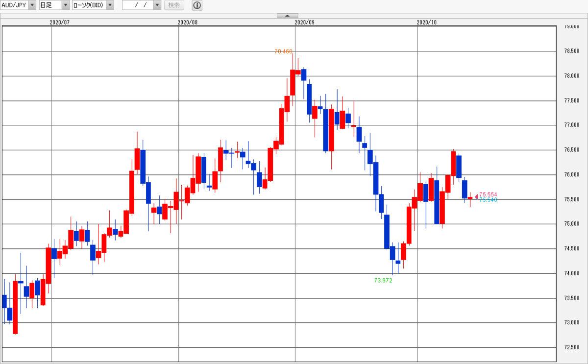Click the low price label 73.972
The width and height of the screenshot is (588, 364).
[x=383, y=281]
